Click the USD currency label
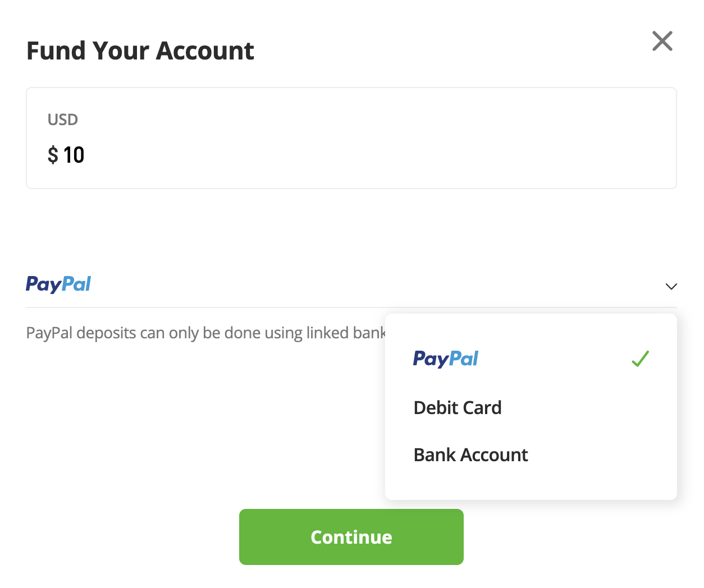 (62, 119)
